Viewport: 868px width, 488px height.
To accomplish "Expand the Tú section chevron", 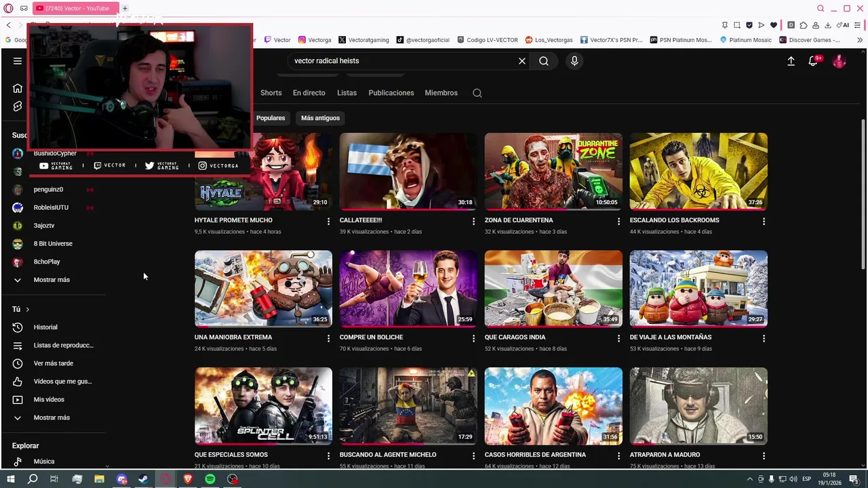I will tap(27, 310).
